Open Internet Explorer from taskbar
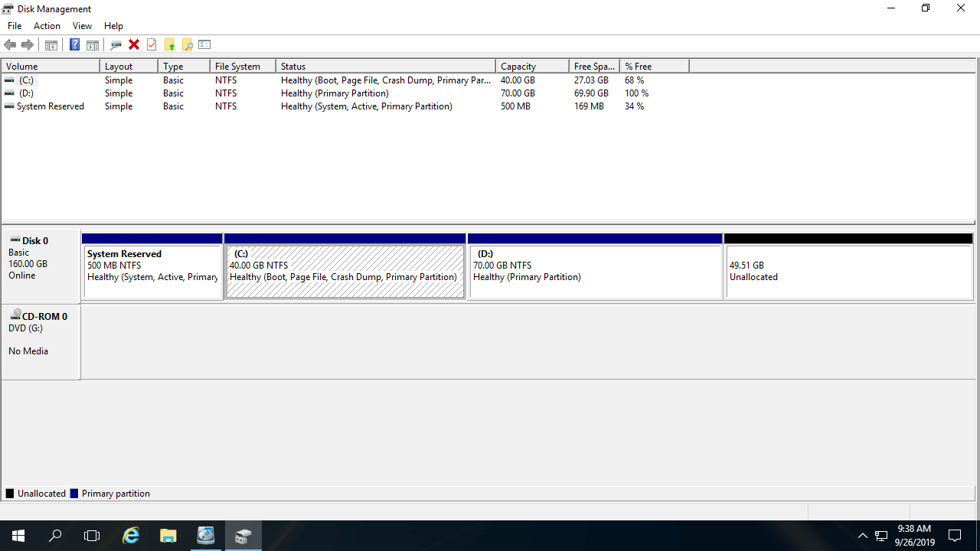 (131, 536)
